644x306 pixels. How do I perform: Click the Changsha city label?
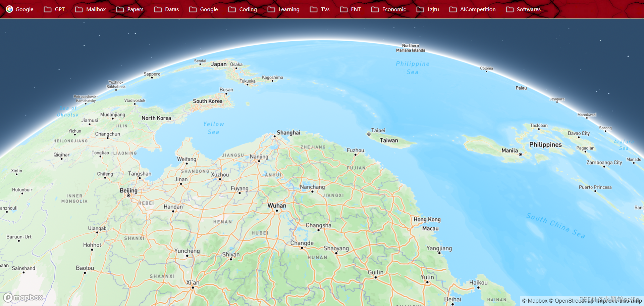318,225
